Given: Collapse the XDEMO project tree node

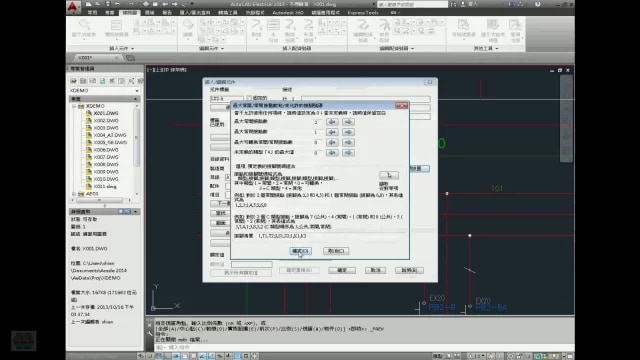Looking at the screenshot, I should (74, 106).
